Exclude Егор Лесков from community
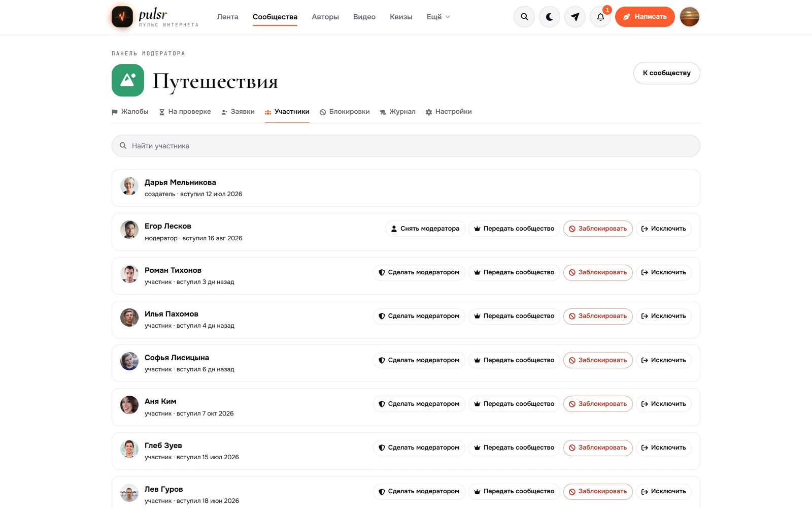This screenshot has width=812, height=508. [664, 229]
